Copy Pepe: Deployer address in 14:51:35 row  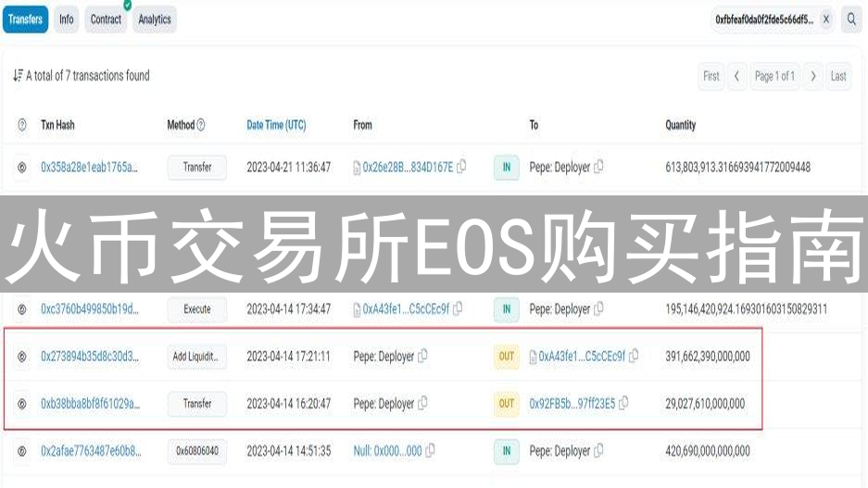598,450
